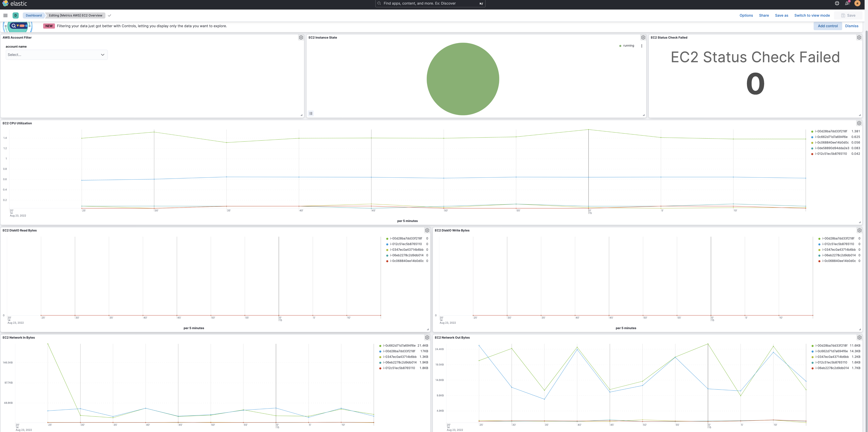This screenshot has width=868, height=432.
Task: Toggle i-00d28ba7dd33f218f in Network In legend
Action: pyautogui.click(x=399, y=351)
